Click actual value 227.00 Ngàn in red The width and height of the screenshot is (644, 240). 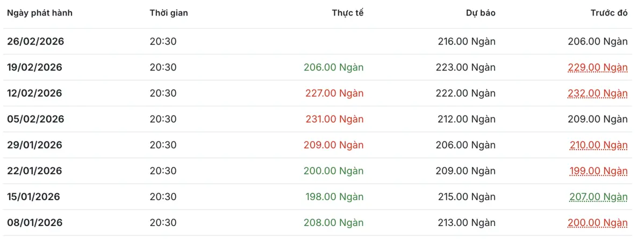[334, 93]
